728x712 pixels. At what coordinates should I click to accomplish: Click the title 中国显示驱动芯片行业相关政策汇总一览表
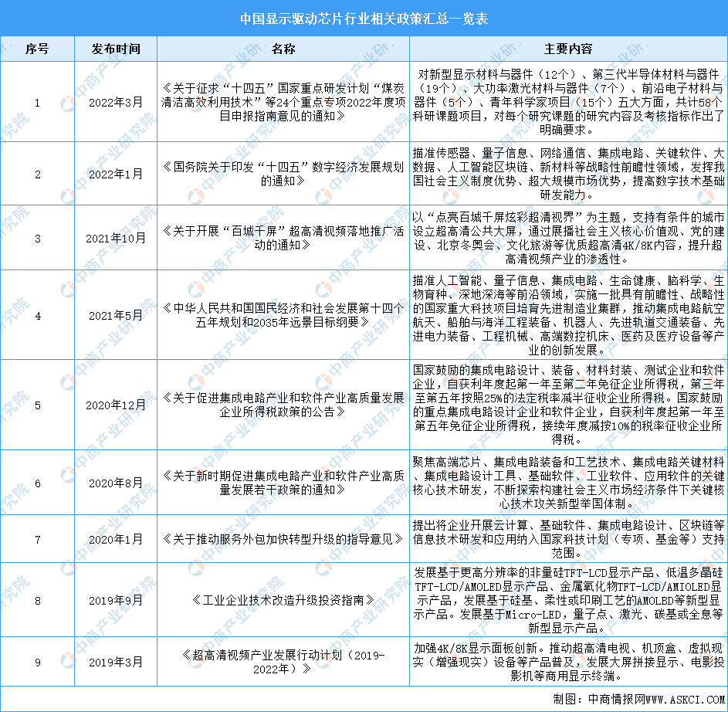tap(364, 19)
